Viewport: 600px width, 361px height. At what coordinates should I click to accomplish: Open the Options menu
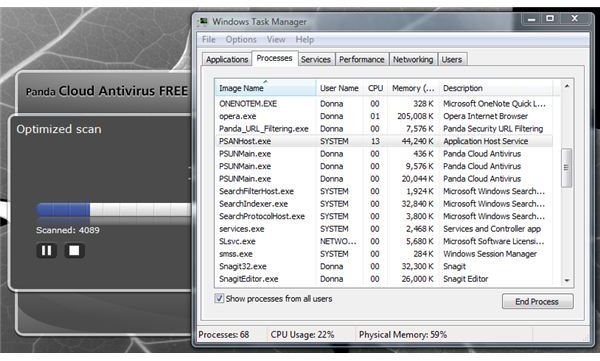pyautogui.click(x=241, y=39)
